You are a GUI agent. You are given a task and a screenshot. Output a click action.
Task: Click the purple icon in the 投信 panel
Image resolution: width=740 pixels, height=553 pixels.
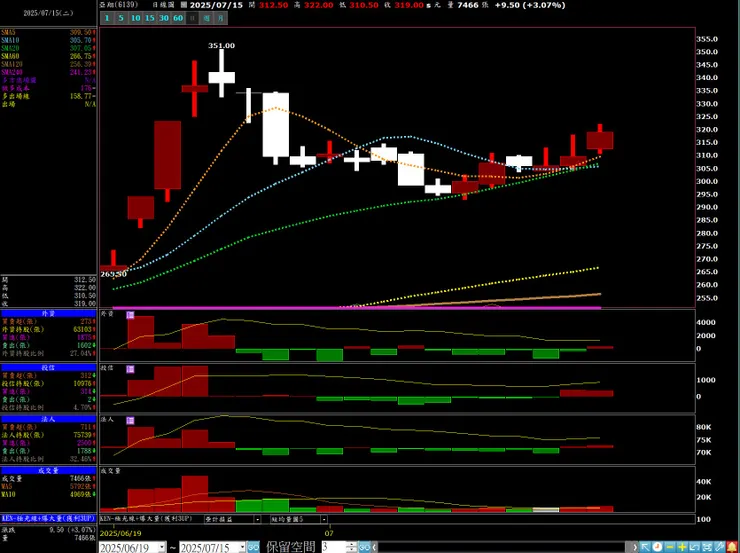coord(131,369)
